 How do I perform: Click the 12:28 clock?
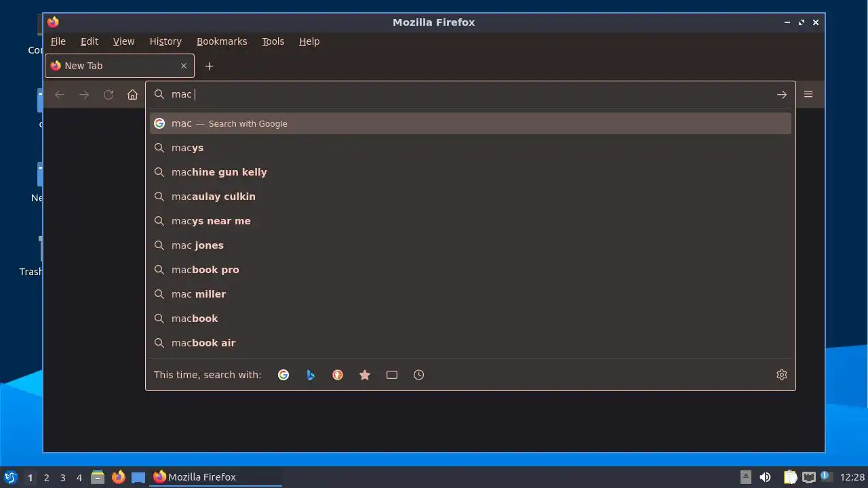(852, 477)
